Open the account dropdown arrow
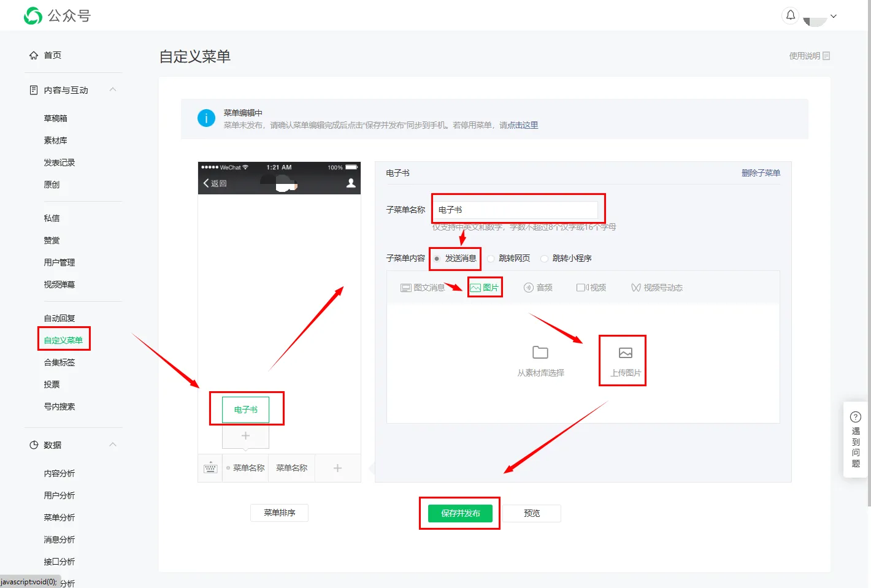The image size is (871, 588). click(x=834, y=16)
